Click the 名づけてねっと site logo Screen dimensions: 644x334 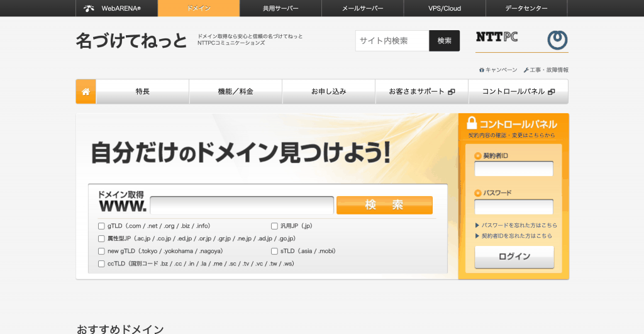(131, 41)
